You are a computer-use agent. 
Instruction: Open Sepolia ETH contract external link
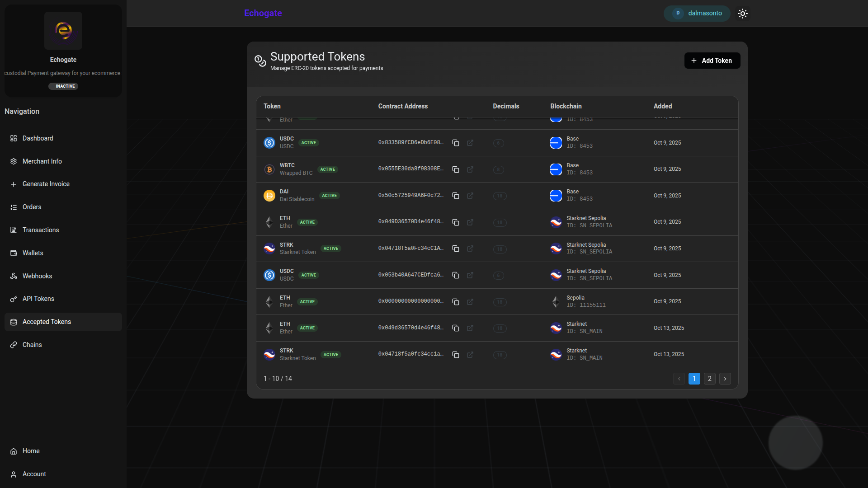point(470,302)
